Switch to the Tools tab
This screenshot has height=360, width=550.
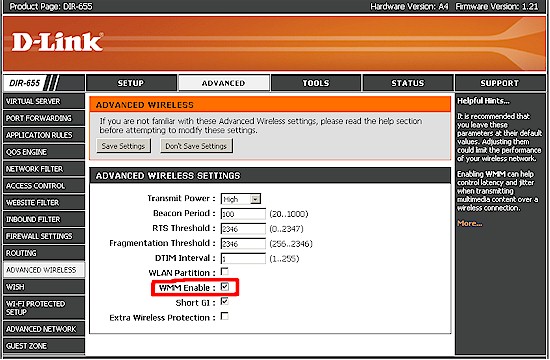tap(316, 83)
